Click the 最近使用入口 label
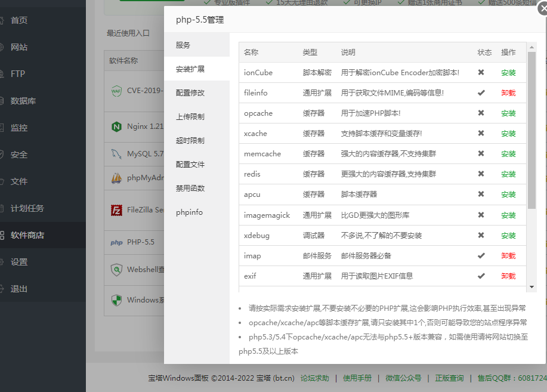The height and width of the screenshot is (392, 547). pos(128,33)
